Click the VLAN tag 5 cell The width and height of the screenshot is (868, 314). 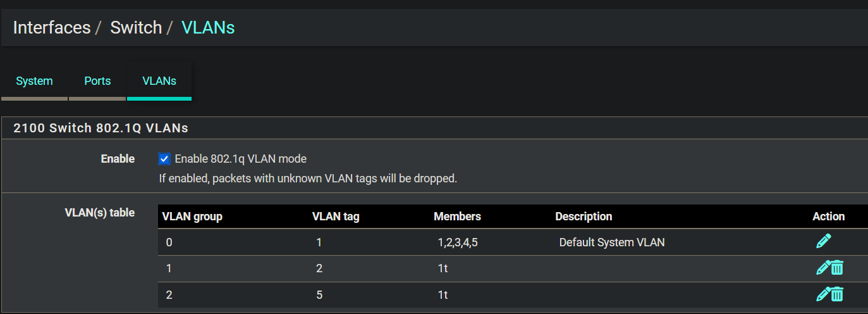point(319,295)
